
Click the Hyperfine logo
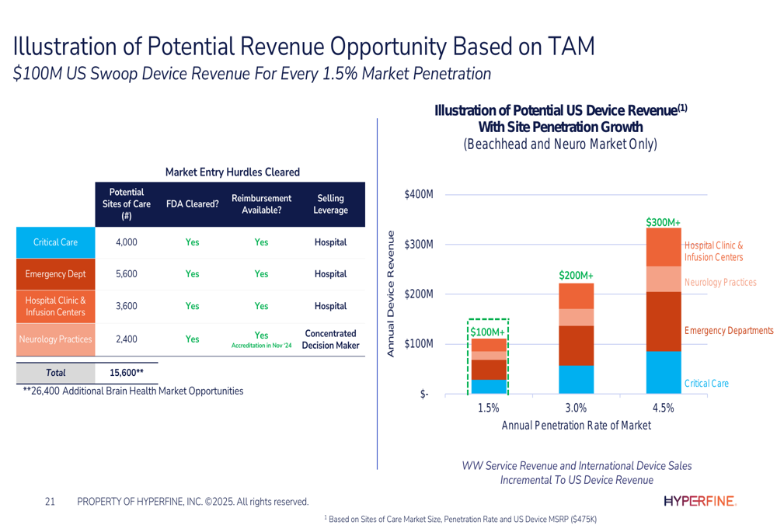[x=700, y=501]
